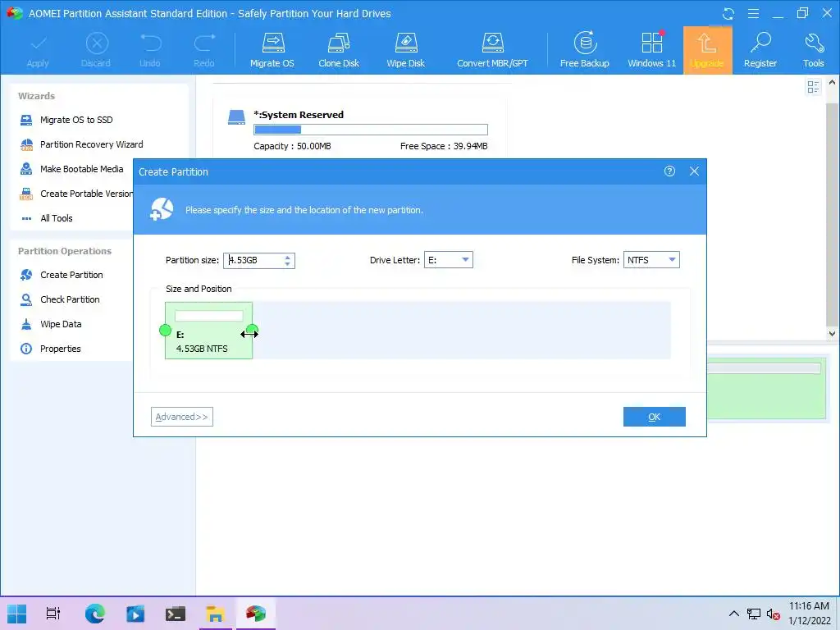Show hidden system tray icons
This screenshot has width=840, height=630.
coord(734,614)
